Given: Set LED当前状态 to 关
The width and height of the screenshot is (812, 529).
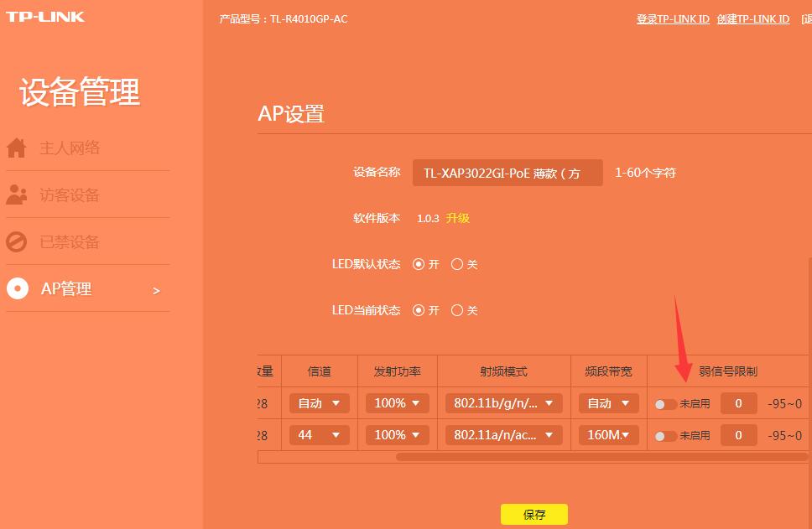Looking at the screenshot, I should click(456, 310).
